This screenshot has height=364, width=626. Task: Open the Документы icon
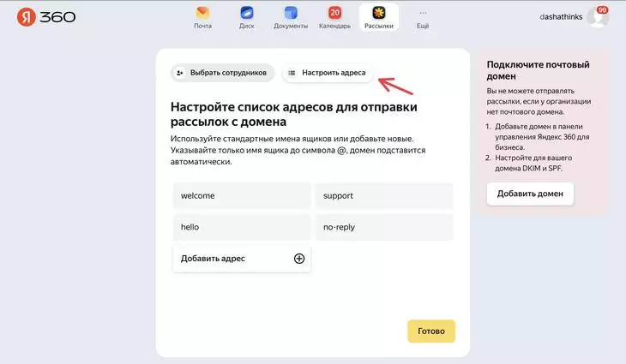[291, 13]
